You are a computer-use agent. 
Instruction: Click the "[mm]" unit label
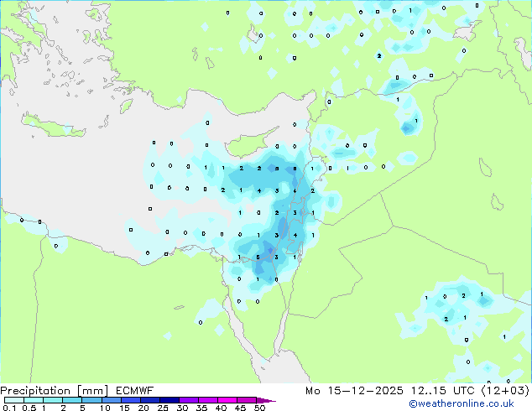[x=92, y=391]
